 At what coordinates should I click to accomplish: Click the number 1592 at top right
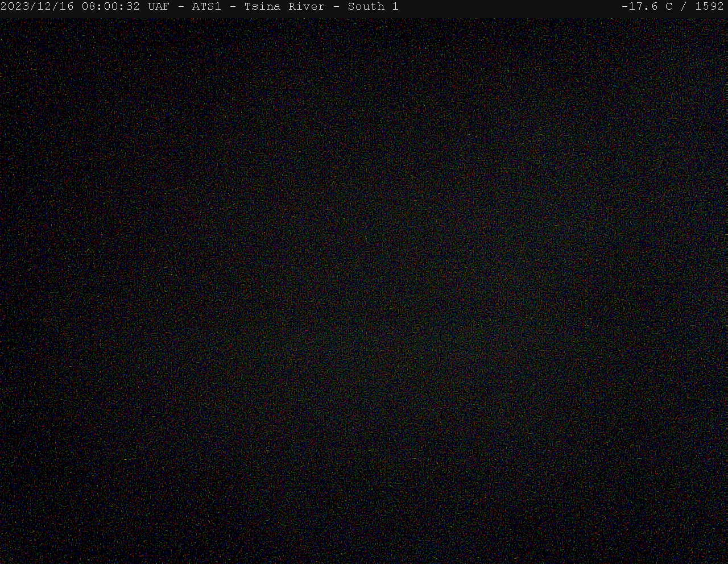click(x=709, y=7)
